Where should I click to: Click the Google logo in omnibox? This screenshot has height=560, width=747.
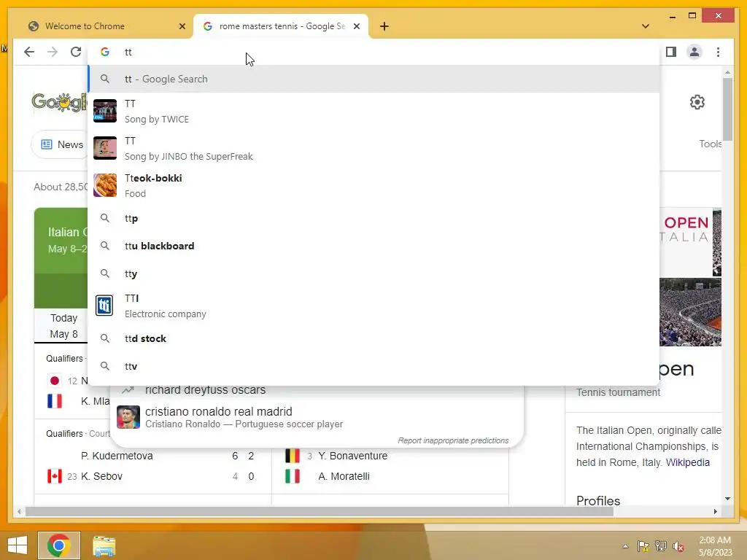105,52
